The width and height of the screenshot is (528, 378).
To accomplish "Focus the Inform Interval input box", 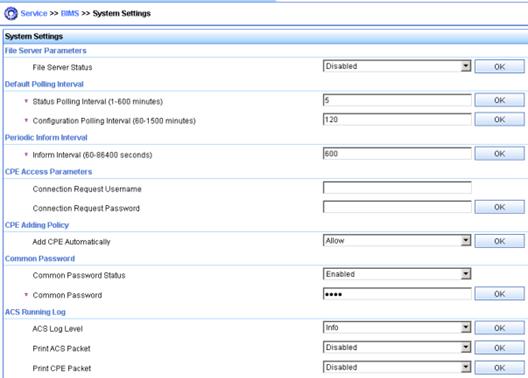I will pyautogui.click(x=397, y=154).
